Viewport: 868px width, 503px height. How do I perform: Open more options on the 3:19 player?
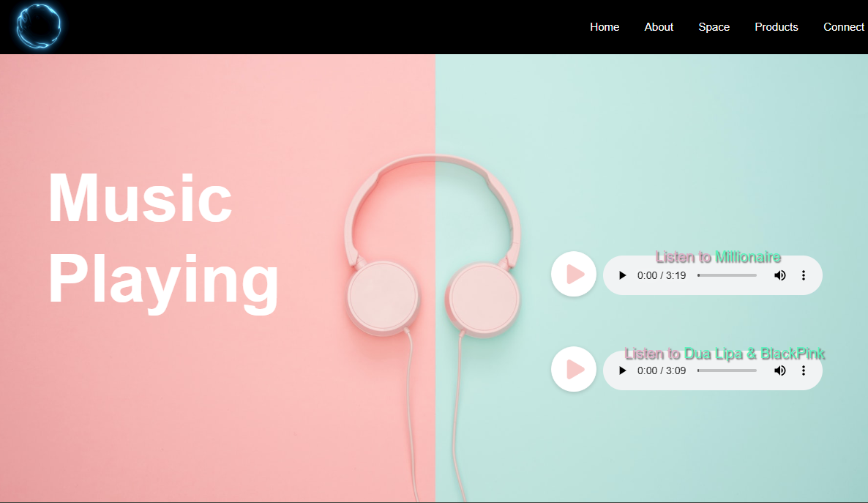(804, 275)
